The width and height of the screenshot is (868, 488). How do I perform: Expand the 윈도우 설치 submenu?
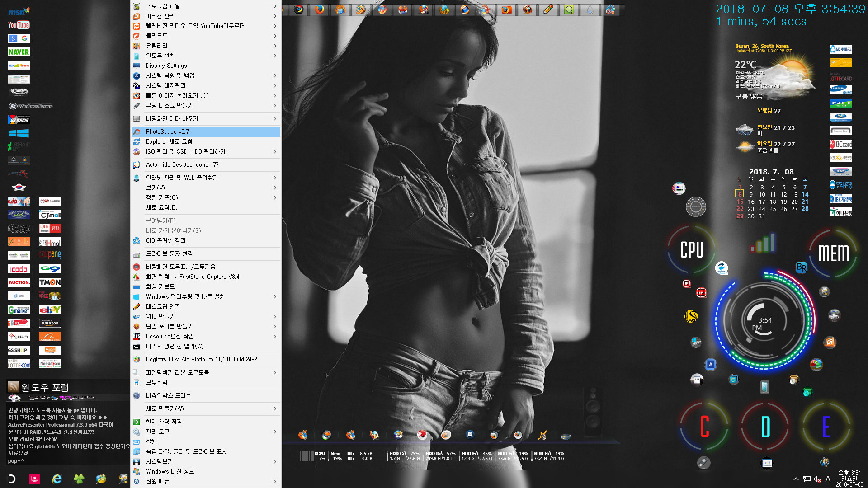(x=206, y=56)
